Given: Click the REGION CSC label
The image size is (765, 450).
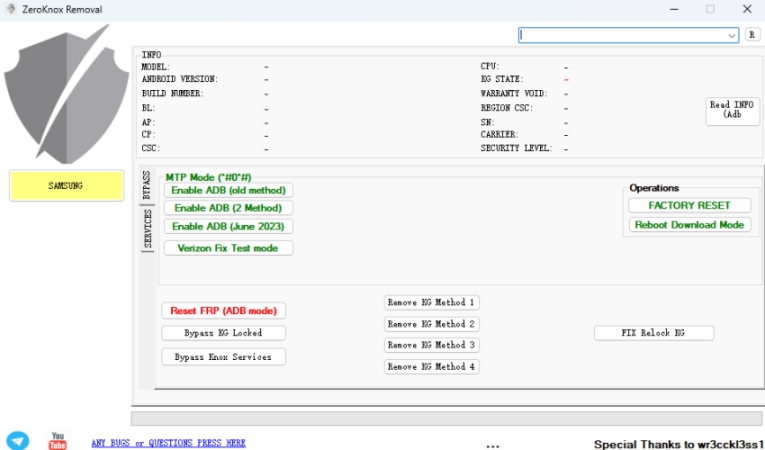Looking at the screenshot, I should (x=507, y=108).
